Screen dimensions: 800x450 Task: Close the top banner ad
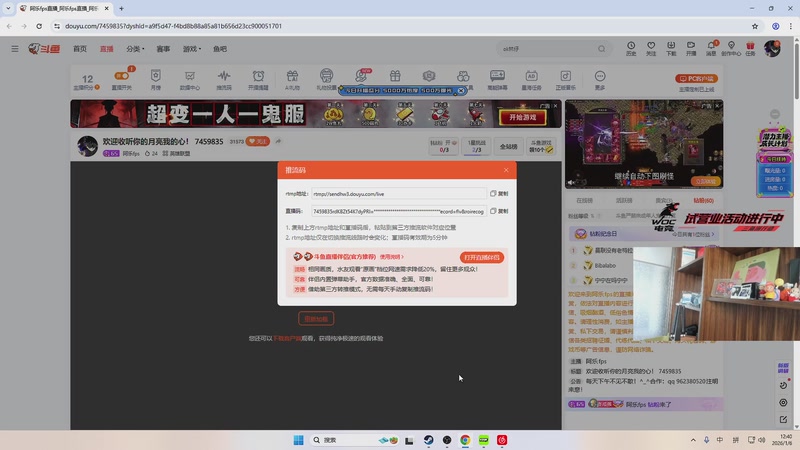click(555, 106)
